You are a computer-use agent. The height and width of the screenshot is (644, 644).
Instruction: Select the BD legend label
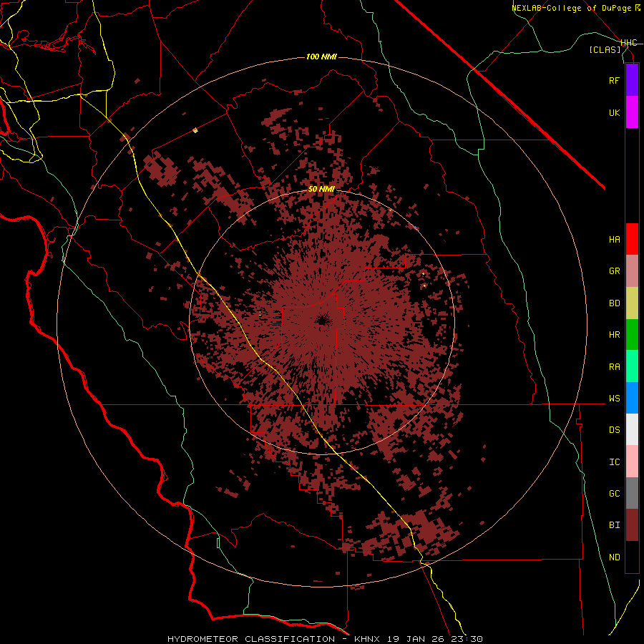click(614, 303)
